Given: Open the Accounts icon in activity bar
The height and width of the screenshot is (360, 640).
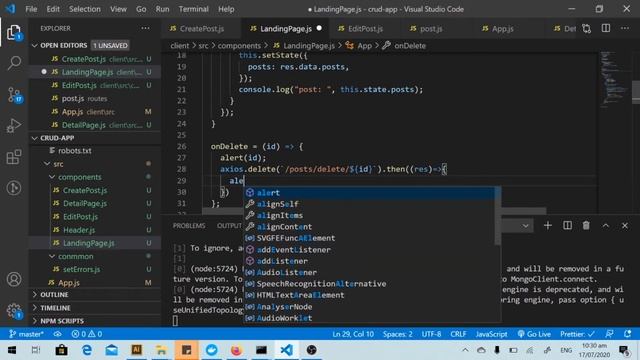Looking at the screenshot, I should [14, 279].
